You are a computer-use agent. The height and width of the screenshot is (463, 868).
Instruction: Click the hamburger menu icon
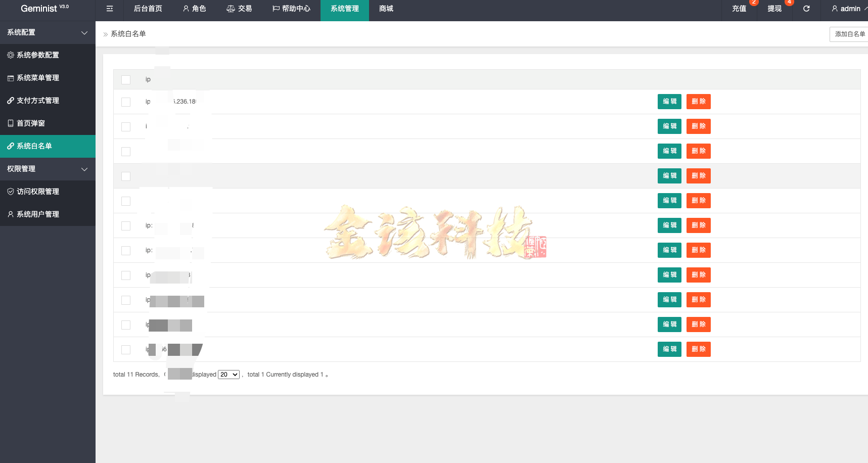(x=109, y=9)
